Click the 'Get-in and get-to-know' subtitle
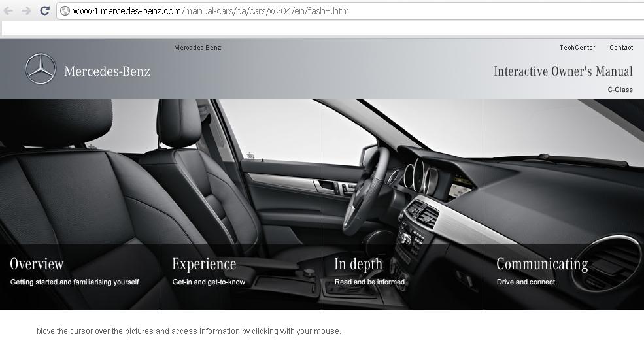 click(x=209, y=282)
